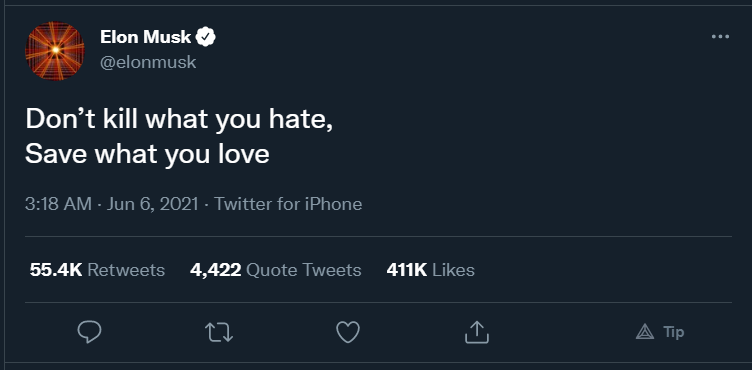Open the Twitter for iPhone source link

[x=288, y=204]
